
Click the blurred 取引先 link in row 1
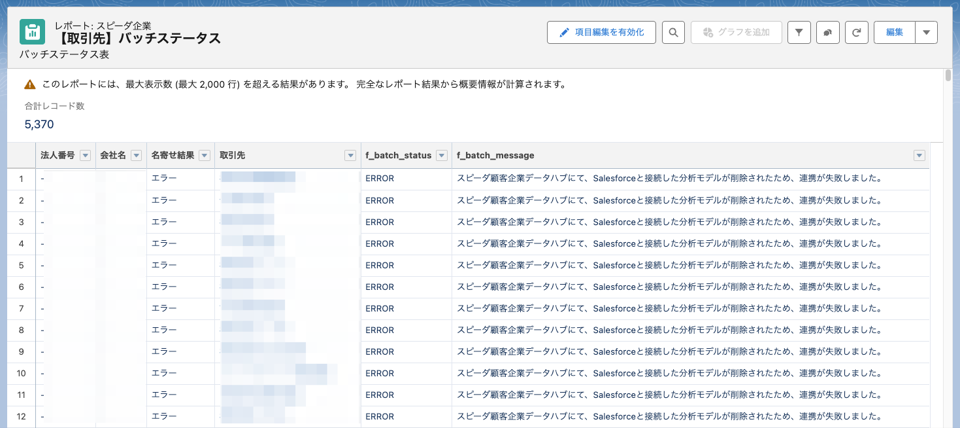tap(258, 178)
